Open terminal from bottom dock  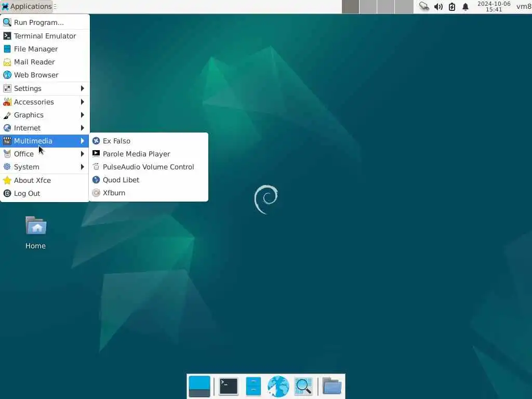[229, 387]
